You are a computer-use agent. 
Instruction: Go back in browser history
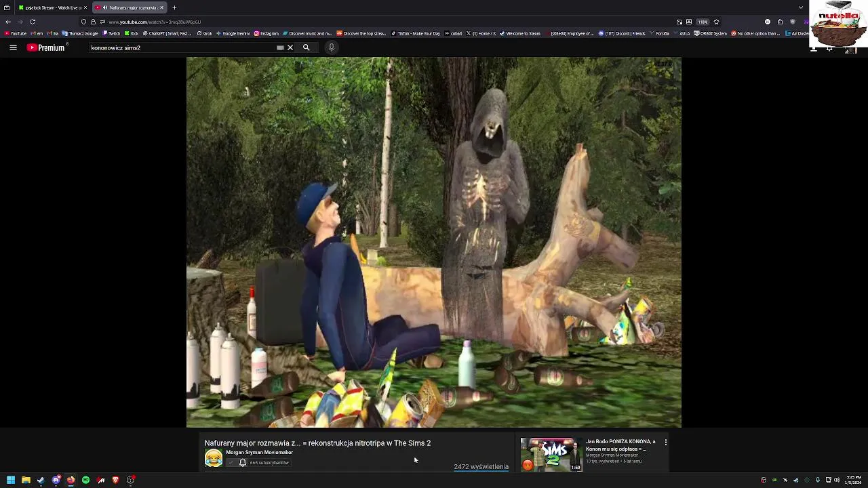pos(8,22)
